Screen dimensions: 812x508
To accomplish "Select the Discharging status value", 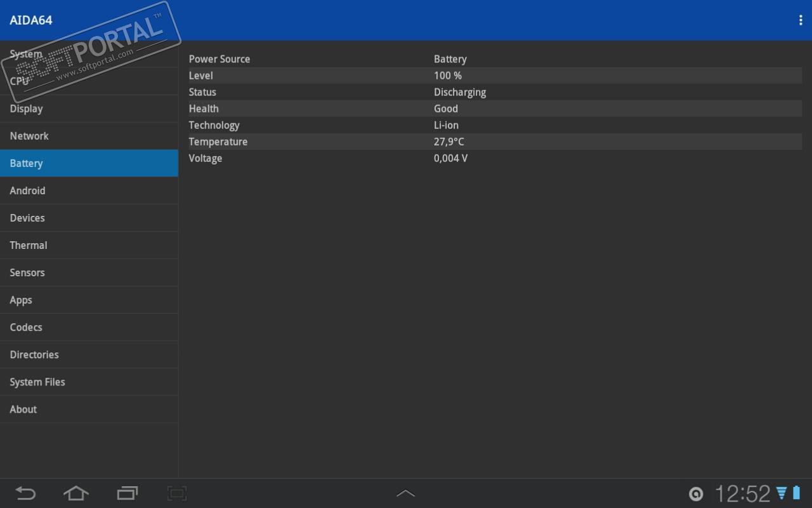I will [x=460, y=92].
